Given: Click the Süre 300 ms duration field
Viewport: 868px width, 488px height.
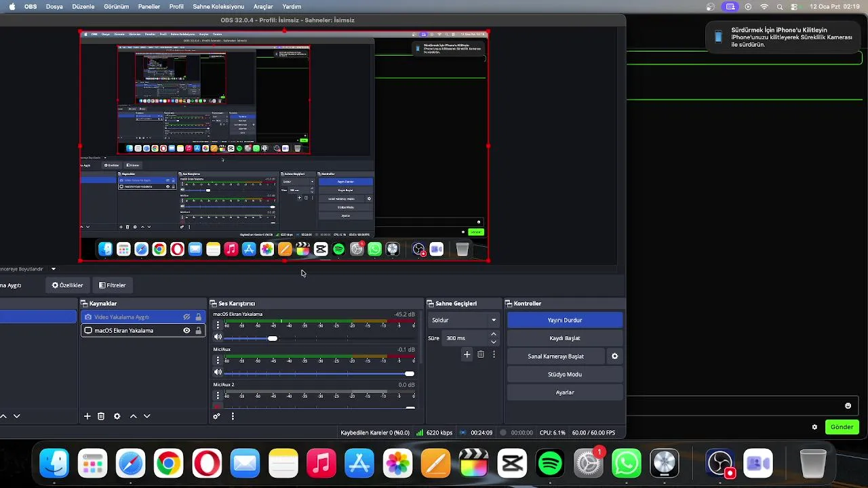Looking at the screenshot, I should [x=466, y=338].
